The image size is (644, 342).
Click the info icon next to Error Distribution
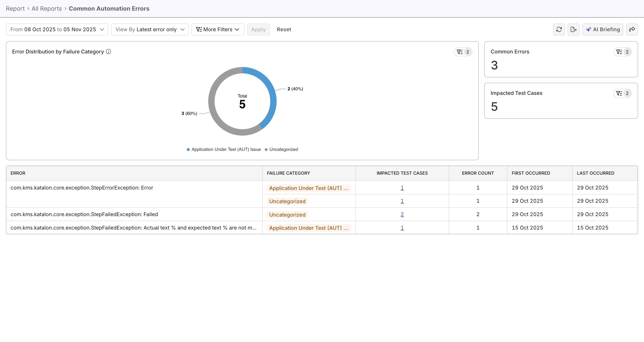[108, 52]
